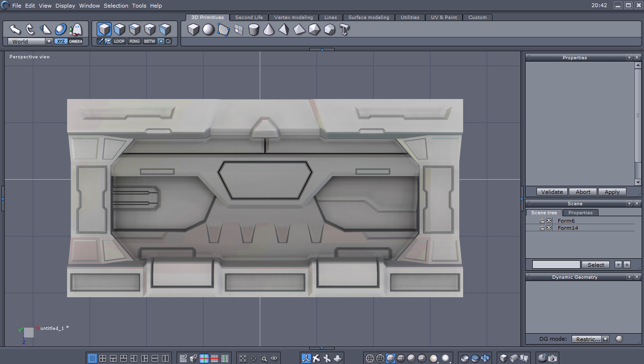The width and height of the screenshot is (644, 364).
Task: Activate the Rotate manipulator tool
Action: pos(30,29)
